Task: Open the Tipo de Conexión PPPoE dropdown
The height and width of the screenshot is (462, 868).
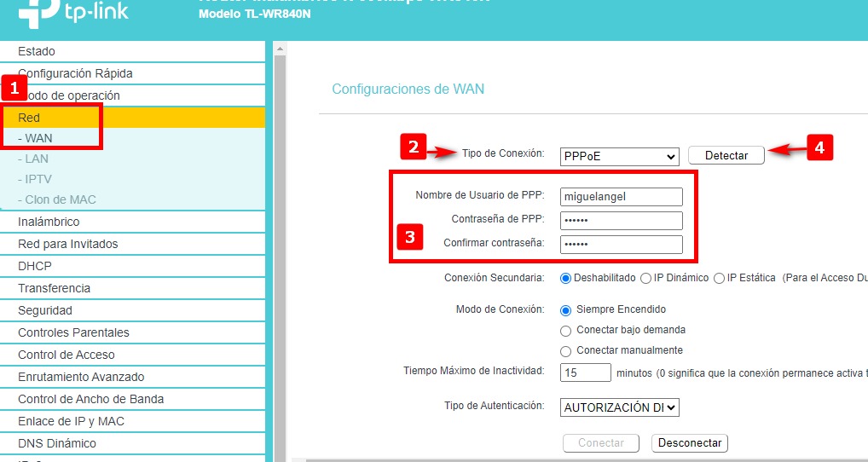Action: [x=619, y=157]
